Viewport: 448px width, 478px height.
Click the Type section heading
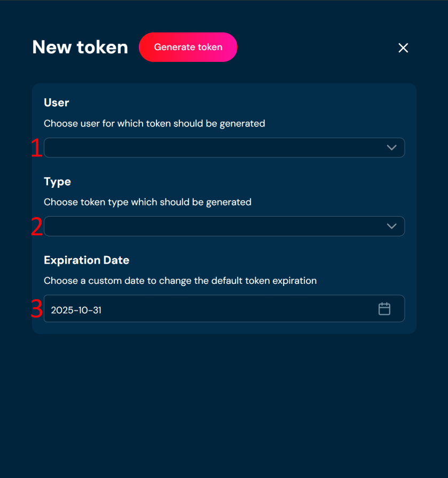57,181
